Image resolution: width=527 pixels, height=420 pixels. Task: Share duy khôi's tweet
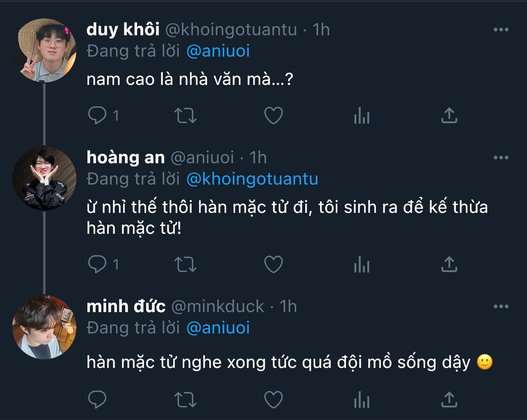449,116
